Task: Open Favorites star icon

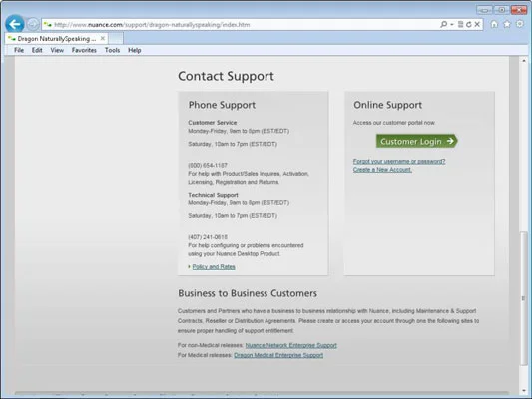Action: coord(507,24)
